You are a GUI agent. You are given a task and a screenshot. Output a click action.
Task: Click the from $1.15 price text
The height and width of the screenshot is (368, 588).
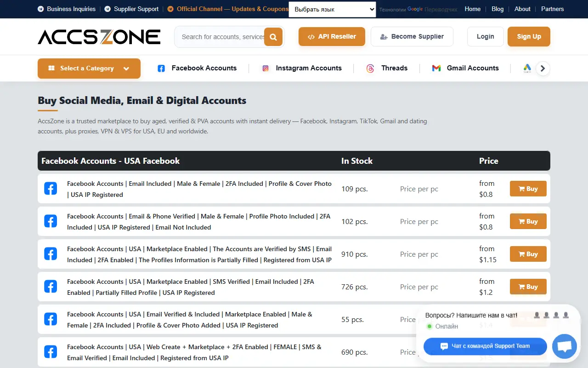tap(488, 254)
